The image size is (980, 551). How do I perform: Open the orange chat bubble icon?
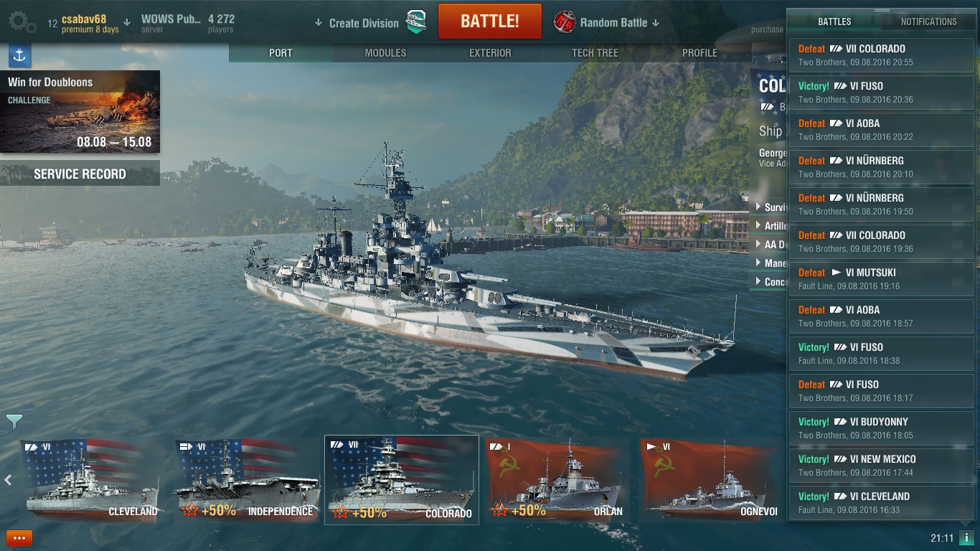pyautogui.click(x=19, y=538)
